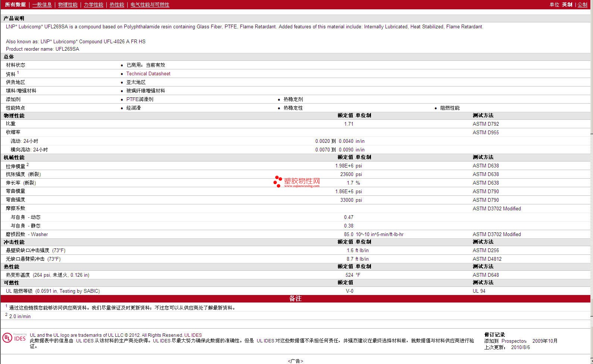Click the 亚太地区 availability entry

click(136, 82)
